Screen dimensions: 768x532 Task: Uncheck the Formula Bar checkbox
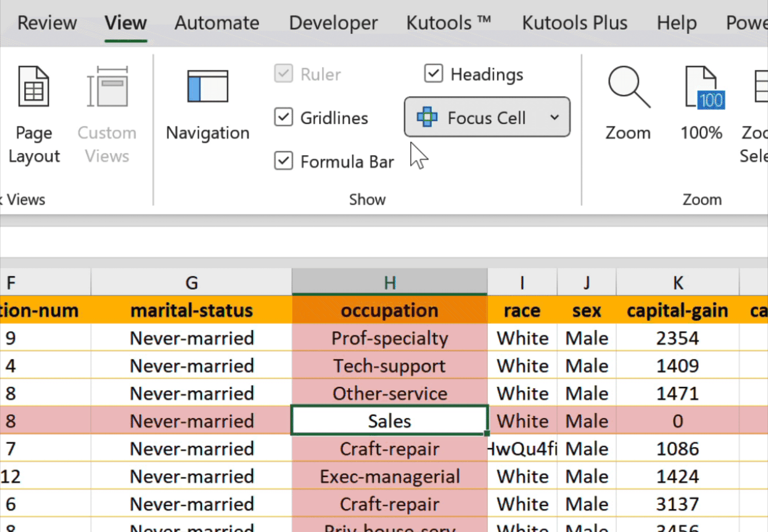pyautogui.click(x=283, y=161)
